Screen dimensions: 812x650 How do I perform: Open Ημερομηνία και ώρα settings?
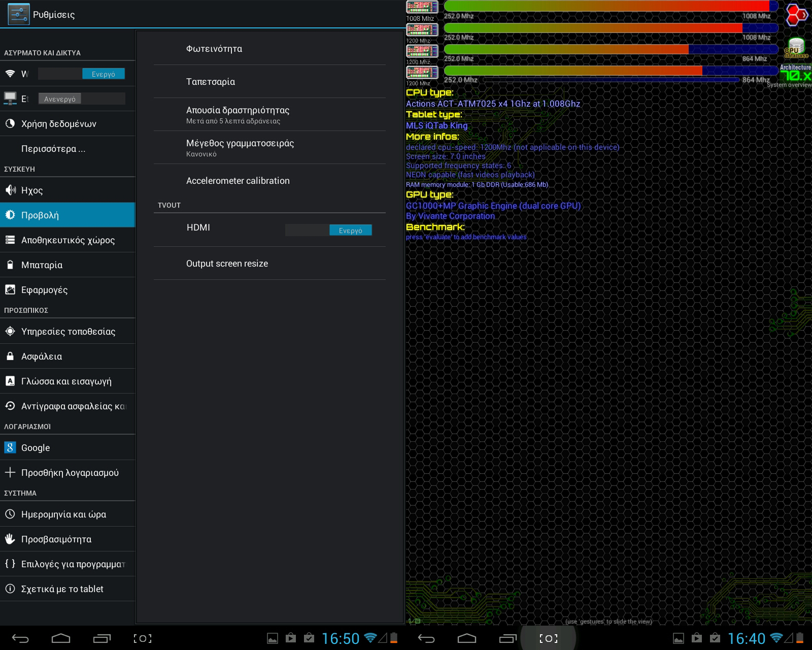tap(67, 514)
